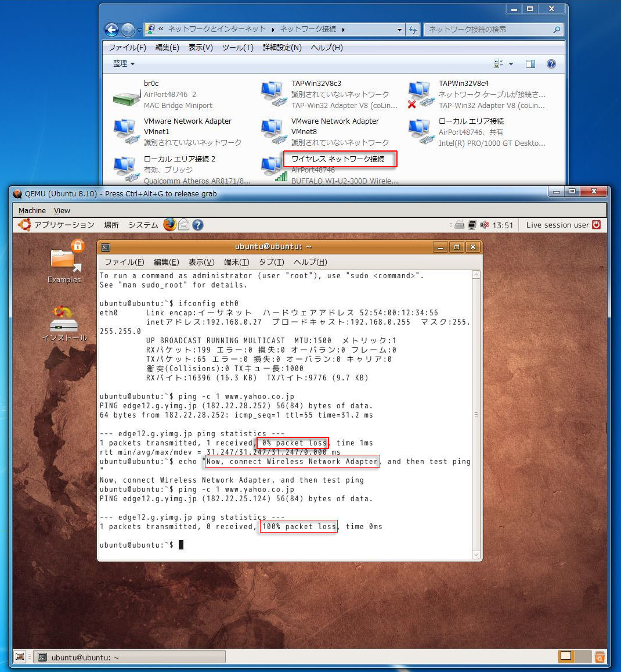Screen dimensions: 621x672
Task: Open ファイル(F) menu in Network Connections window
Action: pyautogui.click(x=127, y=47)
